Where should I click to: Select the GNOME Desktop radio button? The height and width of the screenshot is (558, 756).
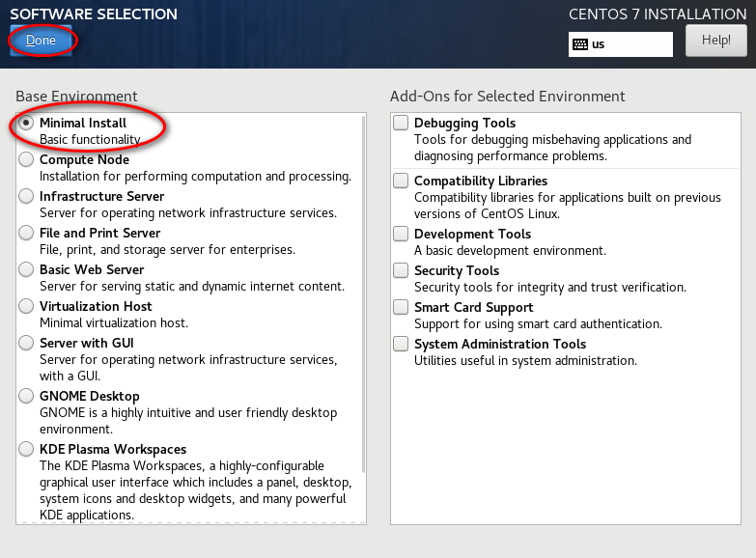coord(26,396)
